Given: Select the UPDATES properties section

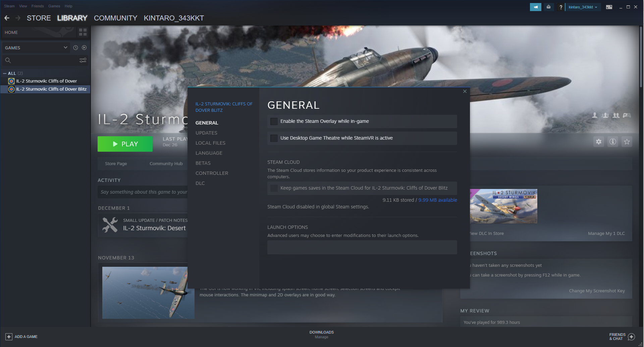Looking at the screenshot, I should click(206, 133).
